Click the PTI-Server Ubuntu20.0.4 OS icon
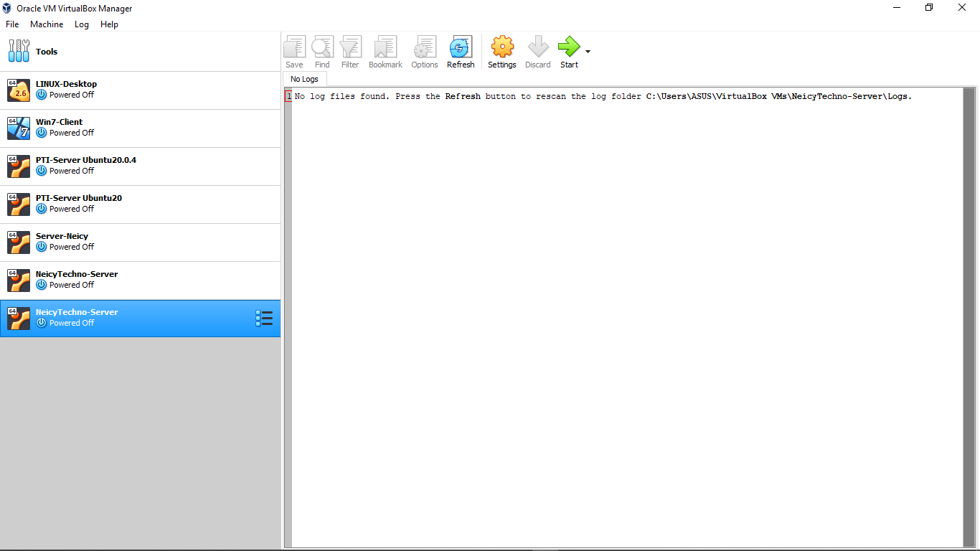 pyautogui.click(x=19, y=166)
